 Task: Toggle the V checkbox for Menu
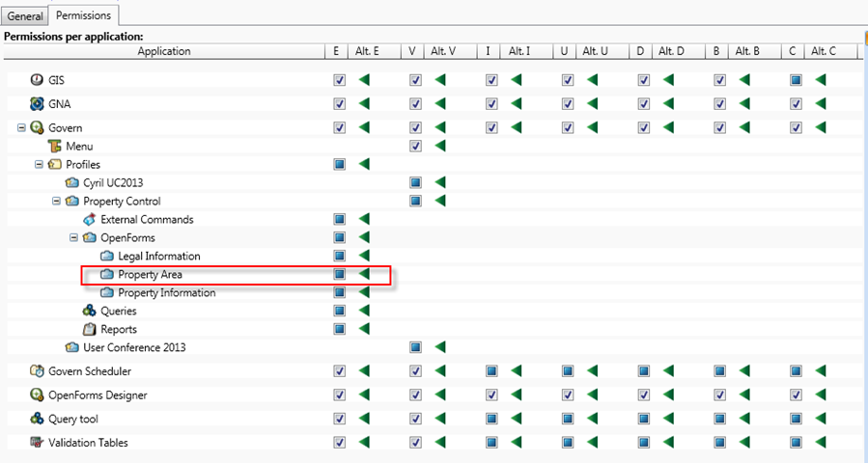coord(415,146)
